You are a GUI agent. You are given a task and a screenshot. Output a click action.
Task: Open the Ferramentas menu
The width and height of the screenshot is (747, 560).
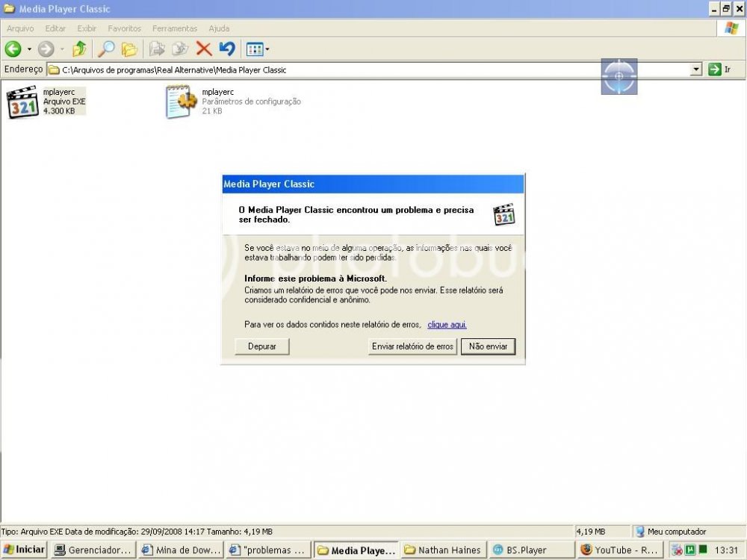(x=174, y=28)
